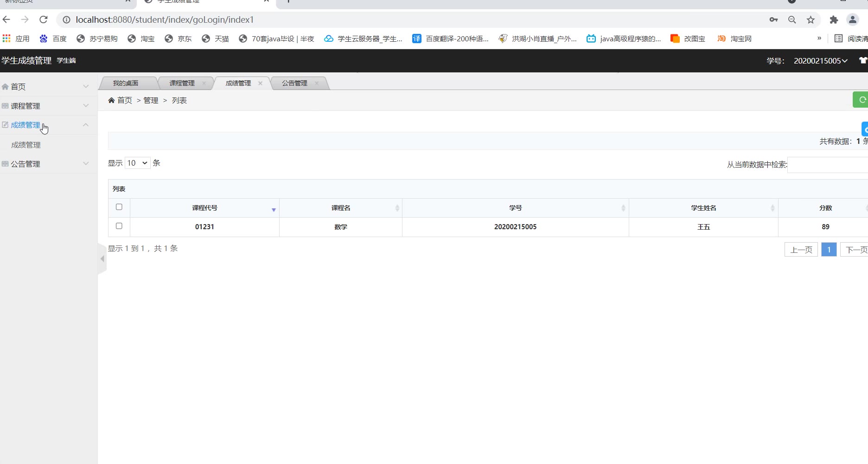Click the shirt skin icon in header
The width and height of the screenshot is (868, 464).
[x=863, y=60]
